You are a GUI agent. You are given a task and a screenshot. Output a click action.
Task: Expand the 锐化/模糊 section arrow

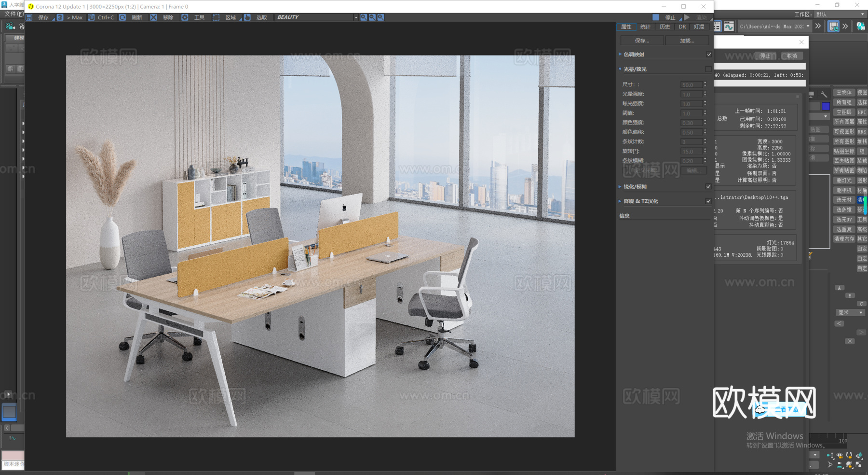pyautogui.click(x=620, y=186)
